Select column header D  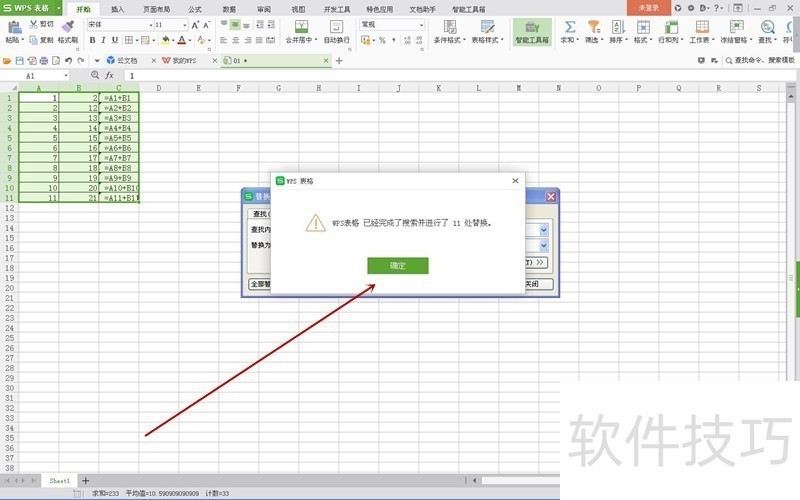[x=159, y=88]
